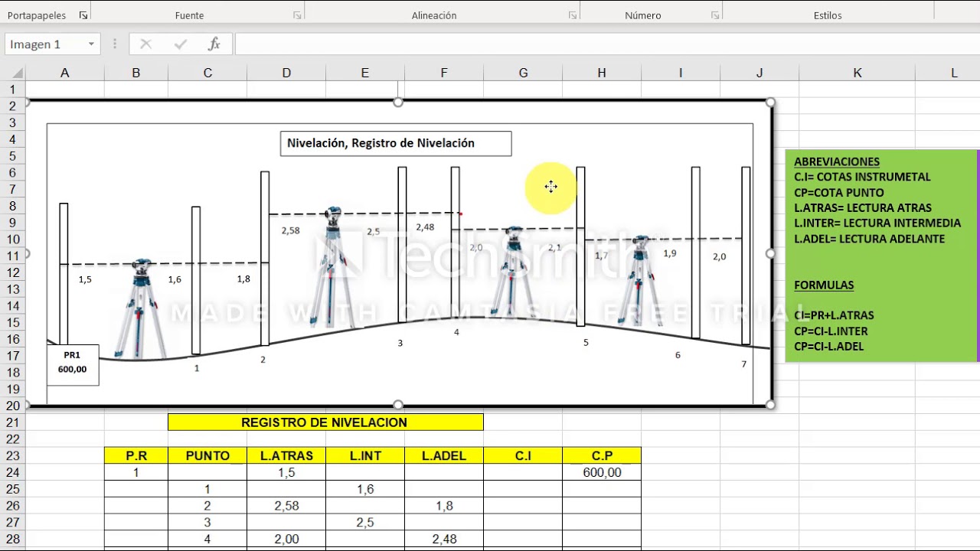Select column B header
The image size is (980, 551).
pos(136,73)
